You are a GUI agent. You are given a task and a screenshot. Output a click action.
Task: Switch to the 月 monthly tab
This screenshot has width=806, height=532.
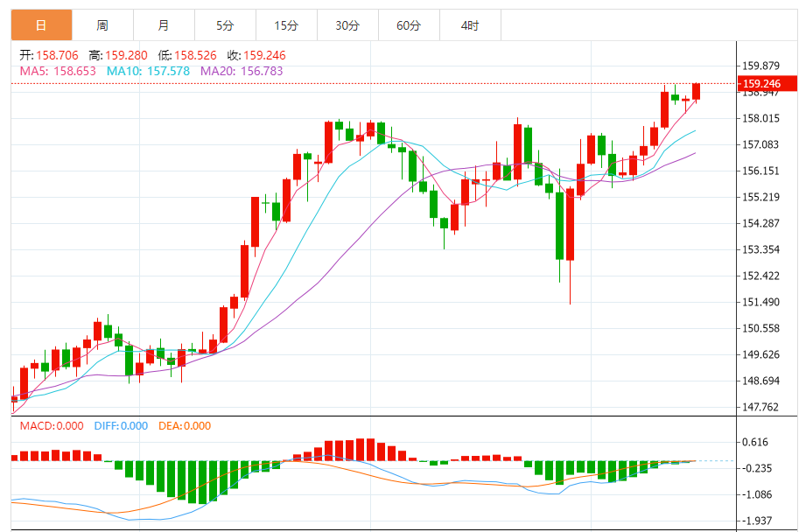click(164, 24)
